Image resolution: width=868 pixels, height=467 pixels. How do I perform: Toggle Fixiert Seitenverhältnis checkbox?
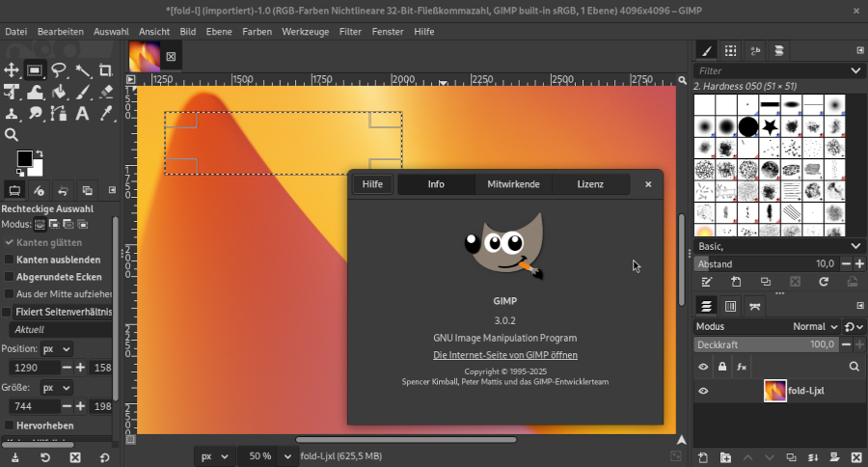click(x=7, y=312)
